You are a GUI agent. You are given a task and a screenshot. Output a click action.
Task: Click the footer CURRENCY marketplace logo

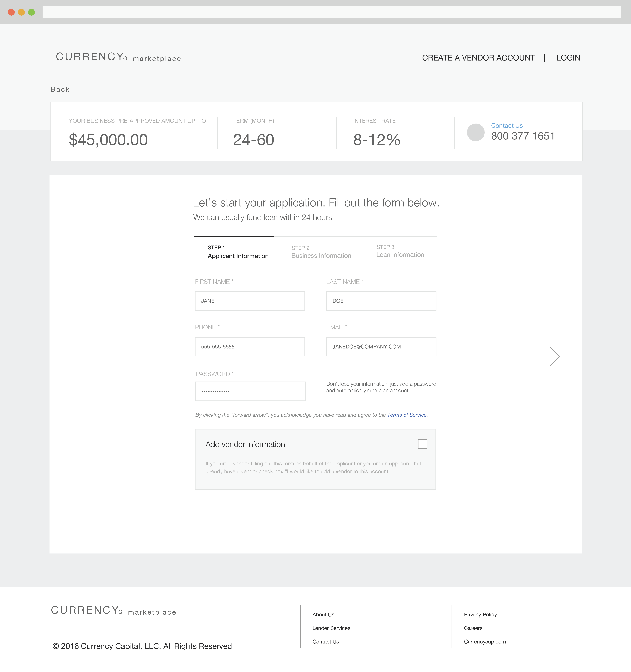coord(113,611)
